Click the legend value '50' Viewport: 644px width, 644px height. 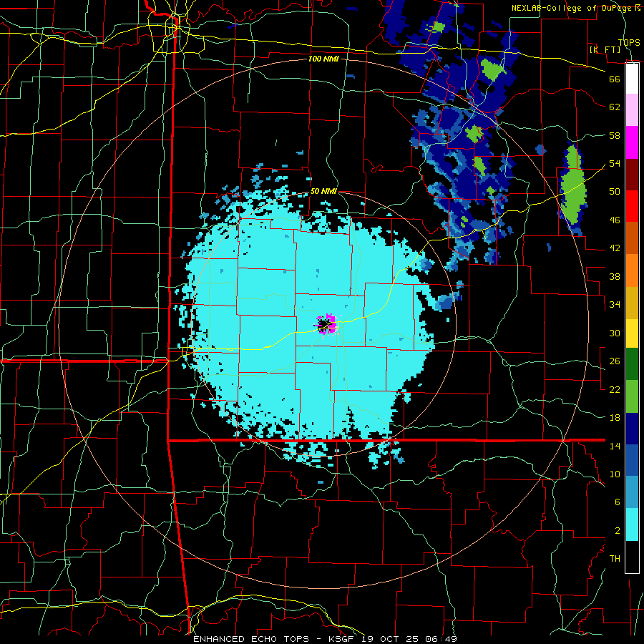tap(615, 192)
